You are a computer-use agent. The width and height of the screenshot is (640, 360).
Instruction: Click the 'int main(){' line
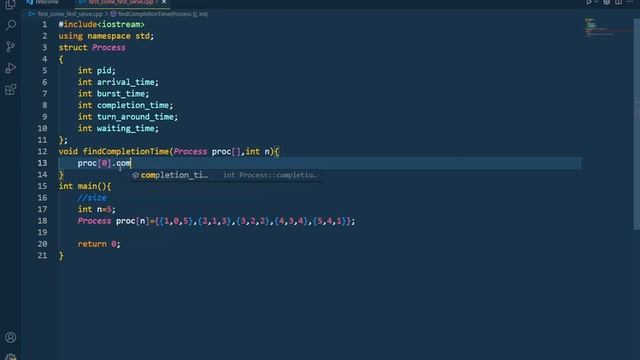point(85,186)
